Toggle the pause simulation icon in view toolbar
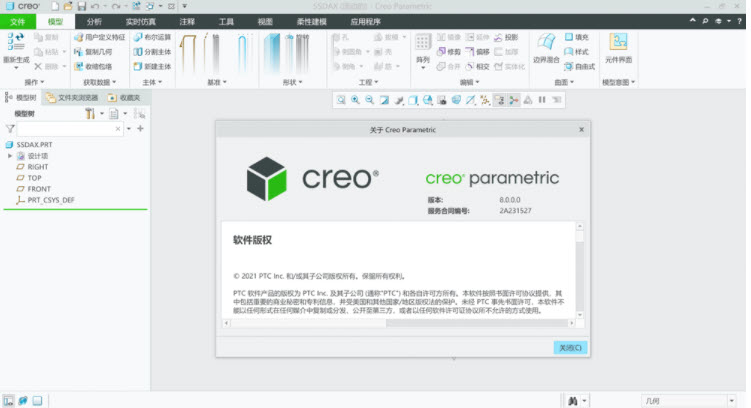 click(x=543, y=100)
